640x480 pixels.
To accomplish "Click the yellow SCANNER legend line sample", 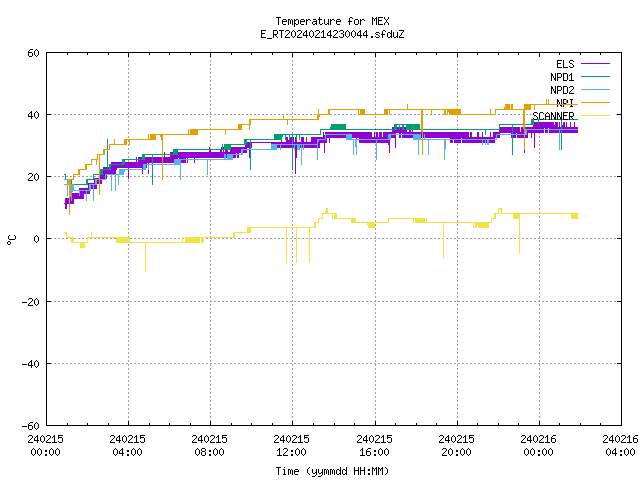I will [x=595, y=116].
